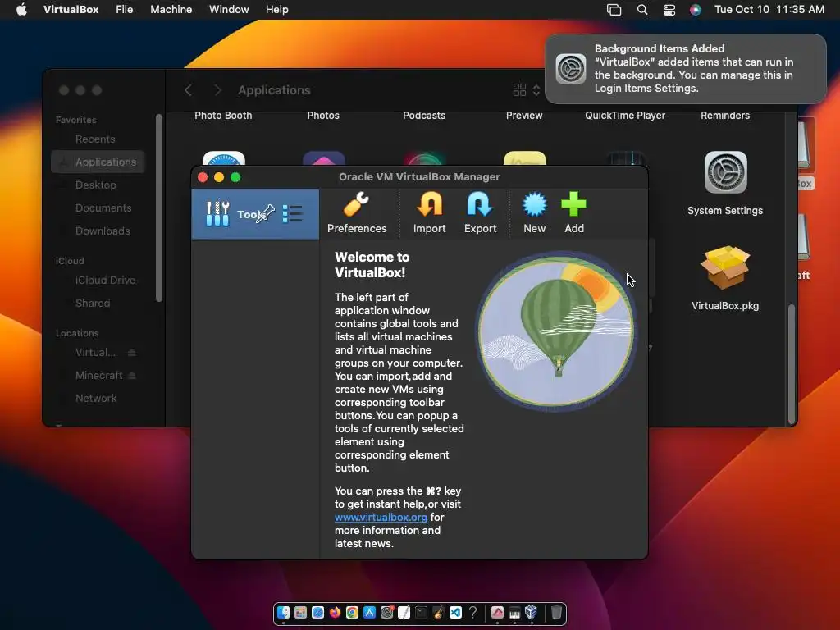The width and height of the screenshot is (840, 630).
Task: Open Visual Studio Code from the Dock
Action: coord(455,612)
